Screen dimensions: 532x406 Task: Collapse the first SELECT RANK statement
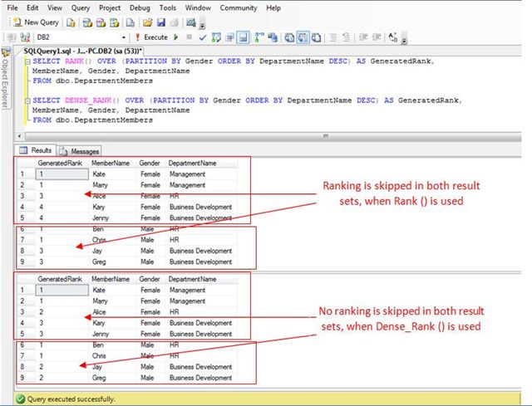pos(27,62)
